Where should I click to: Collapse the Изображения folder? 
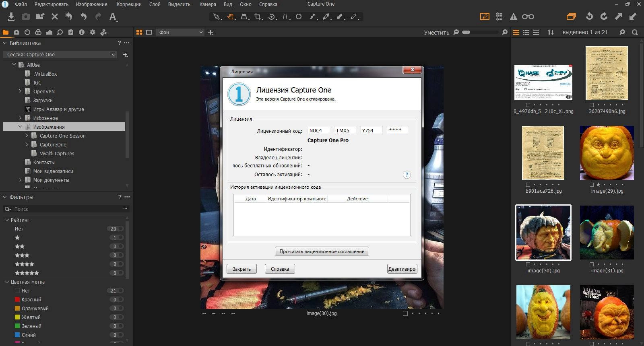pos(20,127)
